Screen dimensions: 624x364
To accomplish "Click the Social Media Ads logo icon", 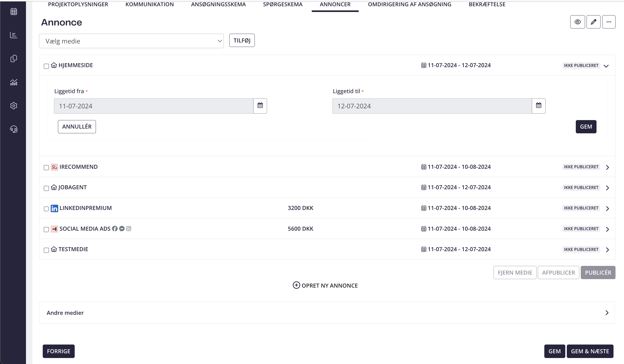I will coord(54,229).
